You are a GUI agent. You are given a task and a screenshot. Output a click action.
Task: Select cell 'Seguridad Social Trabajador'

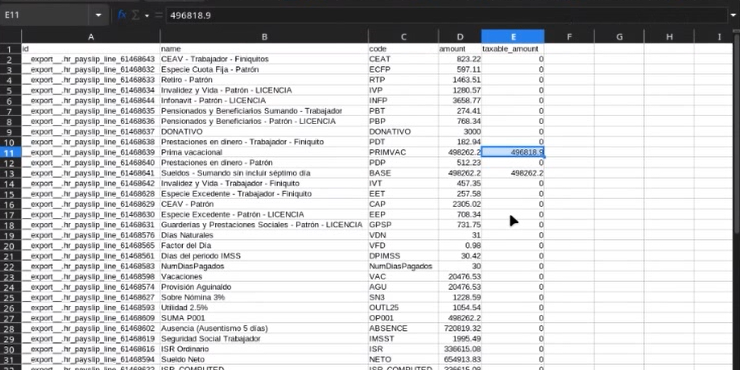(x=264, y=339)
